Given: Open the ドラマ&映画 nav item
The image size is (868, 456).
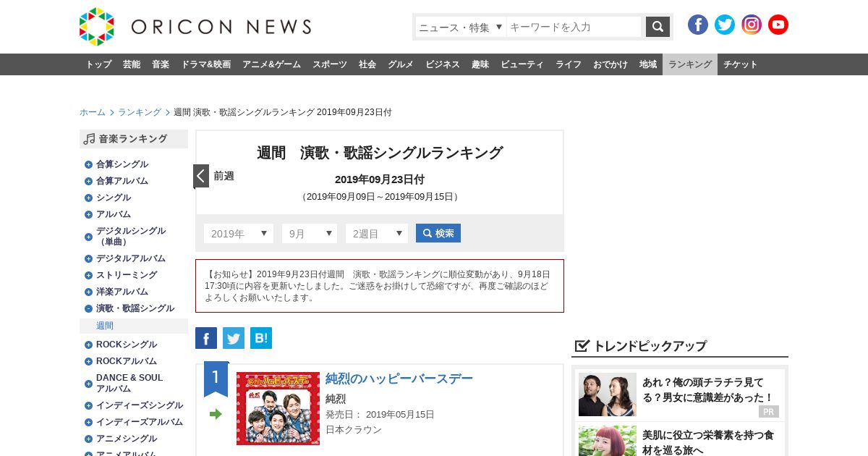Looking at the screenshot, I should pos(206,64).
